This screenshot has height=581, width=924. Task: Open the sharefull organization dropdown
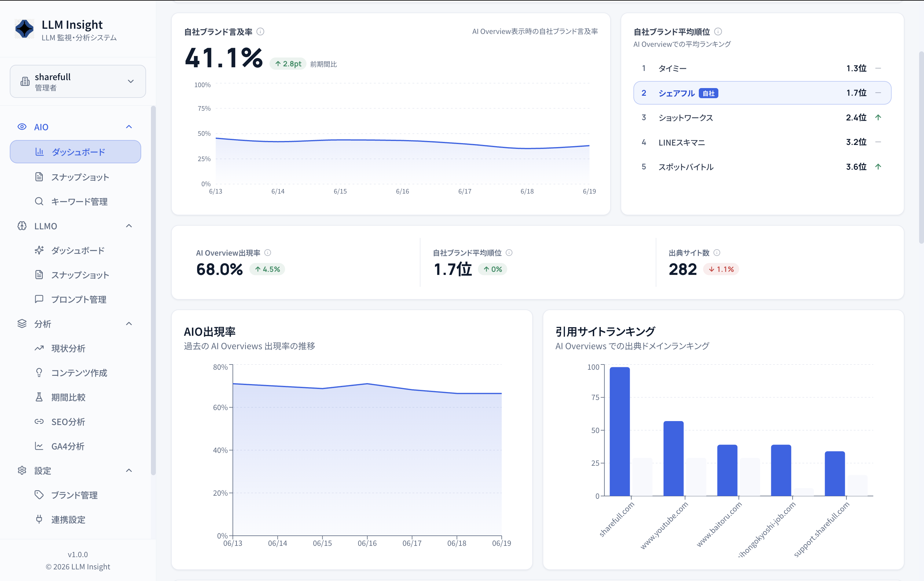(78, 81)
